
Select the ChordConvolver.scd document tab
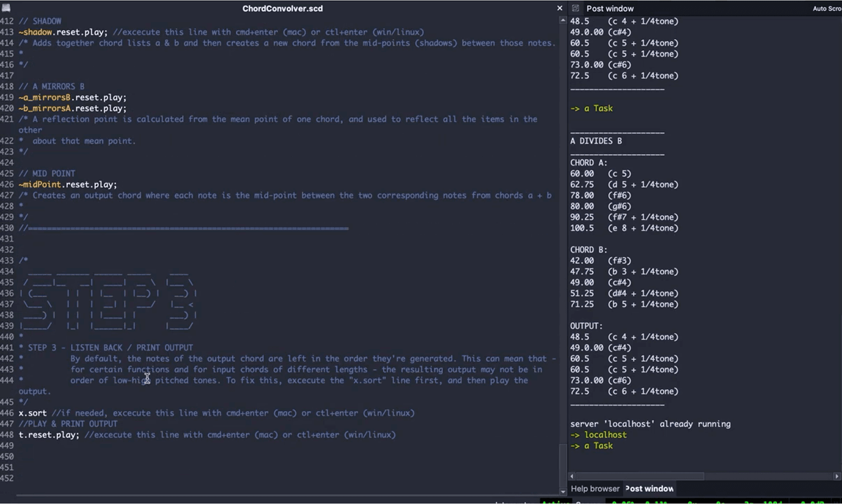pos(282,8)
